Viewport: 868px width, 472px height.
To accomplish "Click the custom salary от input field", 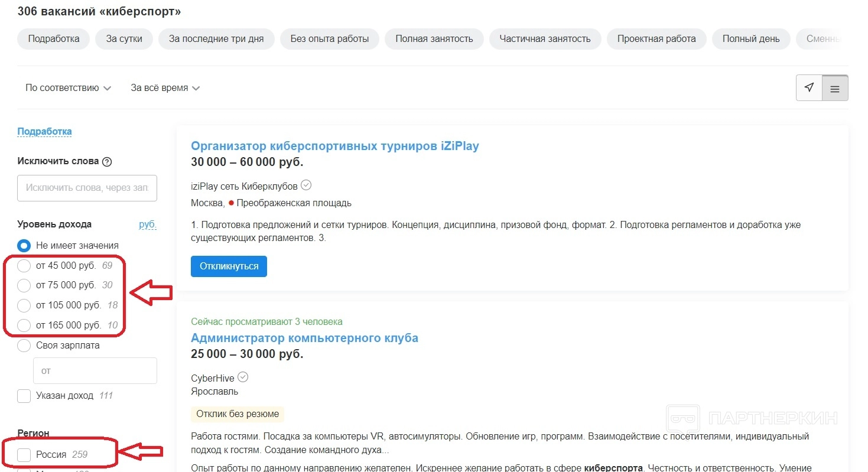I will point(95,371).
